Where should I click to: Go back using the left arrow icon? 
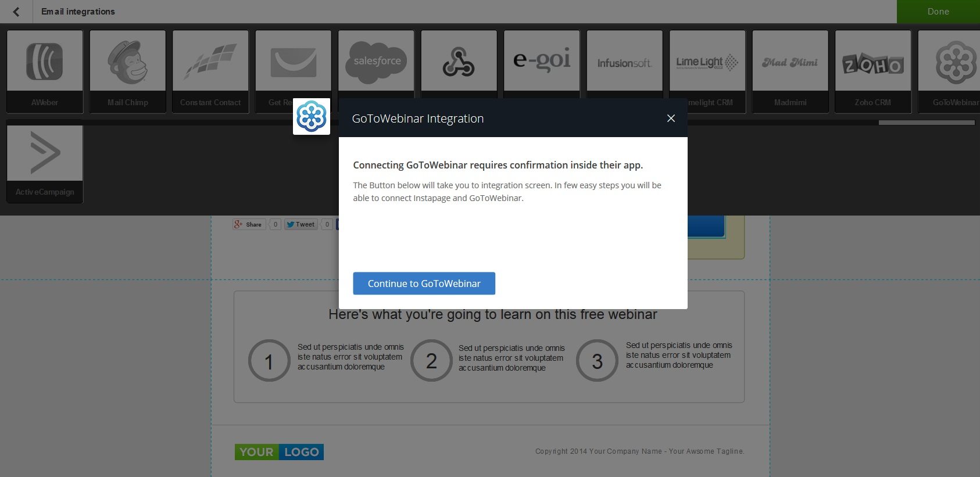(x=16, y=12)
